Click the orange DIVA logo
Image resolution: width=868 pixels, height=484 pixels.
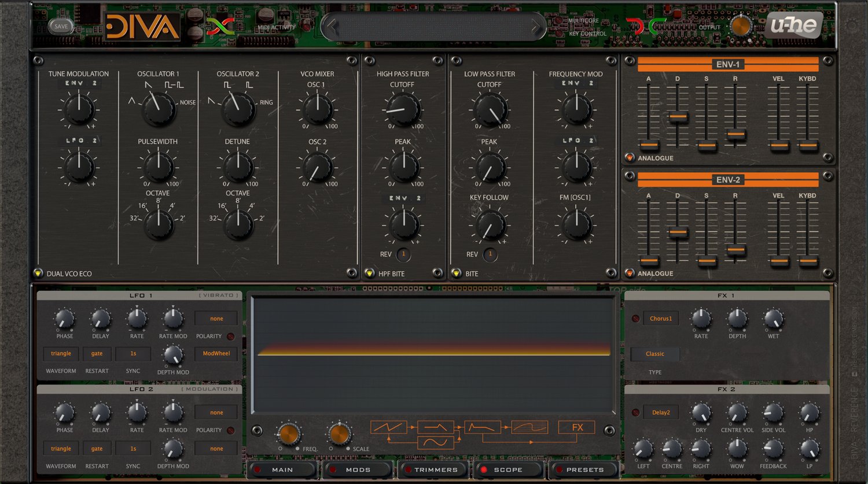point(142,27)
